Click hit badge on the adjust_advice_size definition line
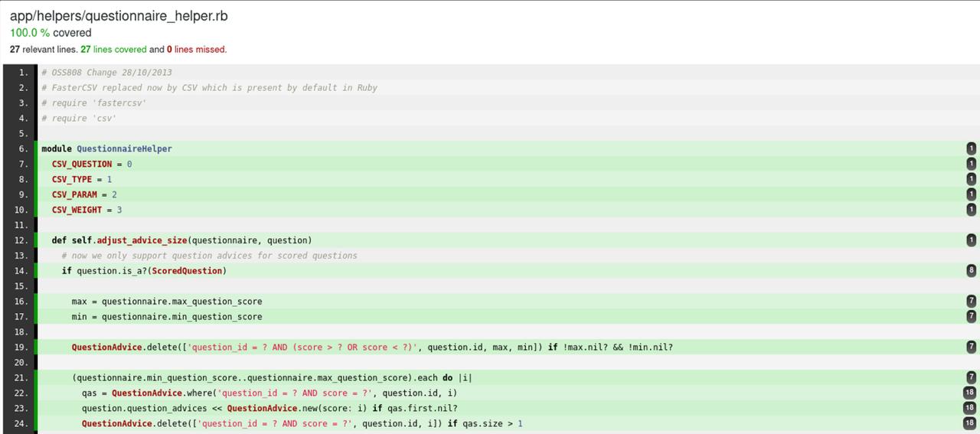Screen dimensions: 980x434 [x=971, y=240]
